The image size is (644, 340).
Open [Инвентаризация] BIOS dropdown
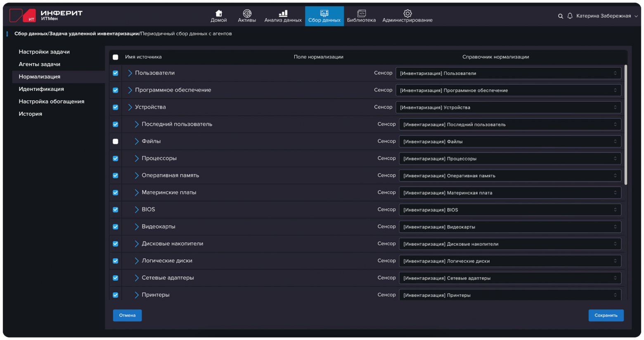click(510, 210)
